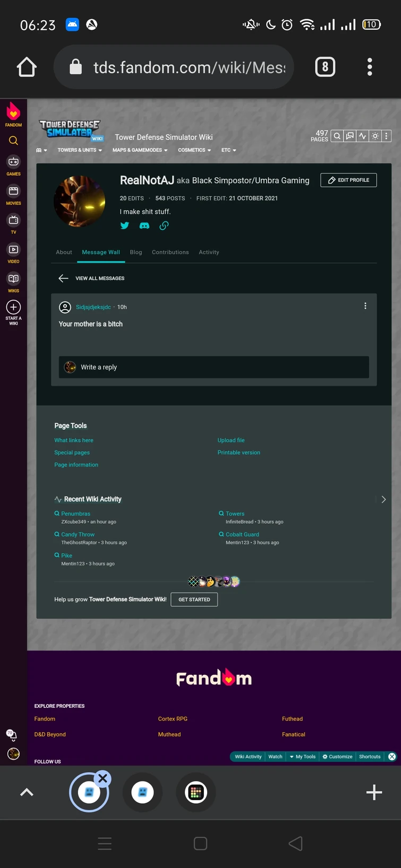Open the Activity tab
The height and width of the screenshot is (868, 401).
coord(209,252)
